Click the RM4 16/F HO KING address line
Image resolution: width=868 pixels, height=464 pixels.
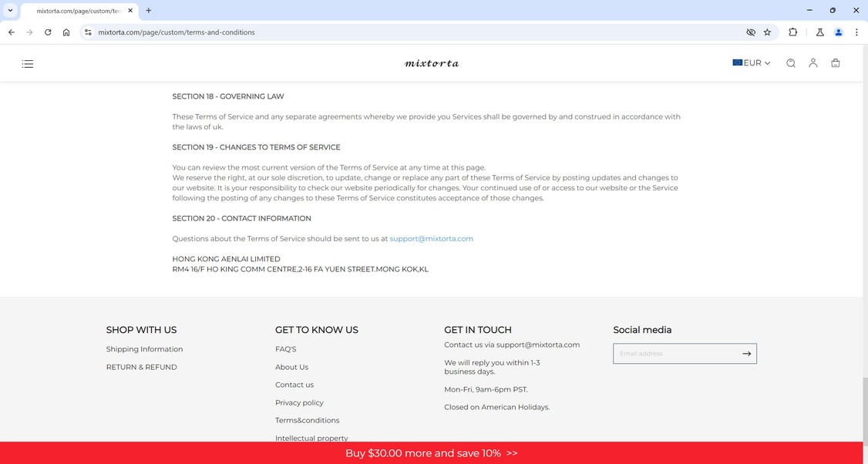[300, 270]
